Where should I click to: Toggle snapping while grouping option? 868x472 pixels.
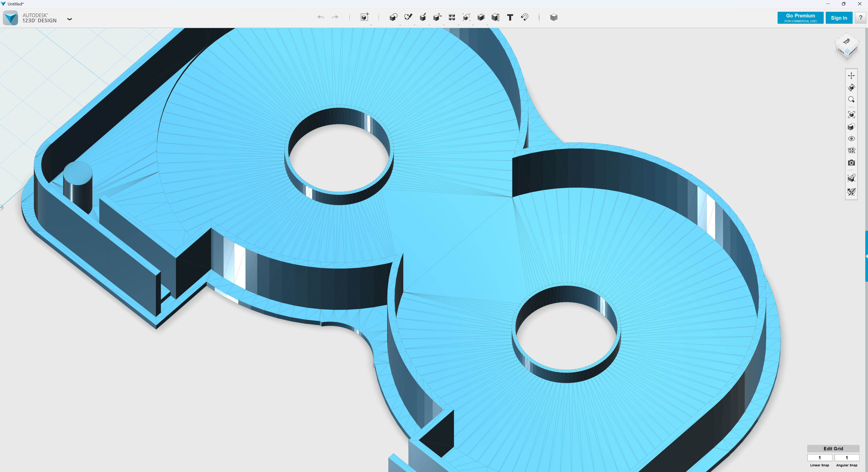pos(851,177)
